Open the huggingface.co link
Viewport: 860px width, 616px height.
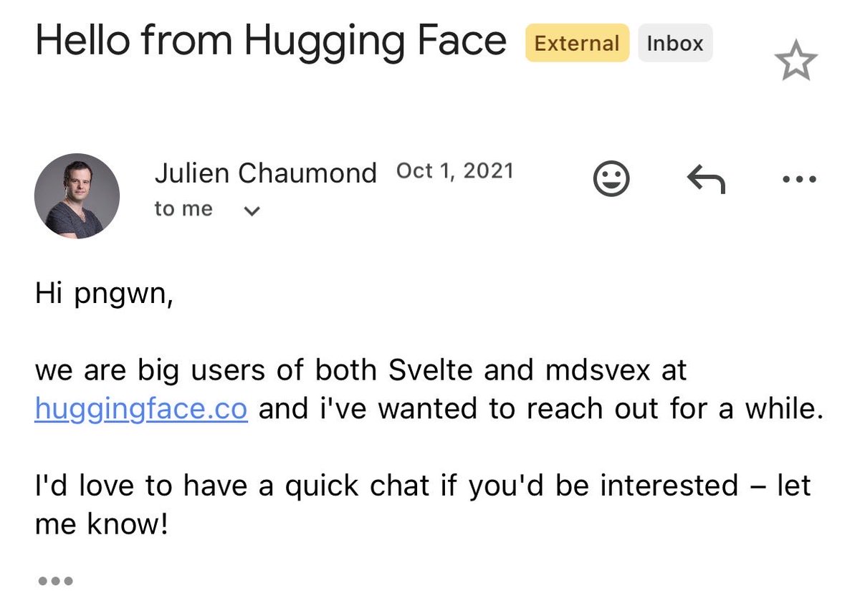point(141,410)
